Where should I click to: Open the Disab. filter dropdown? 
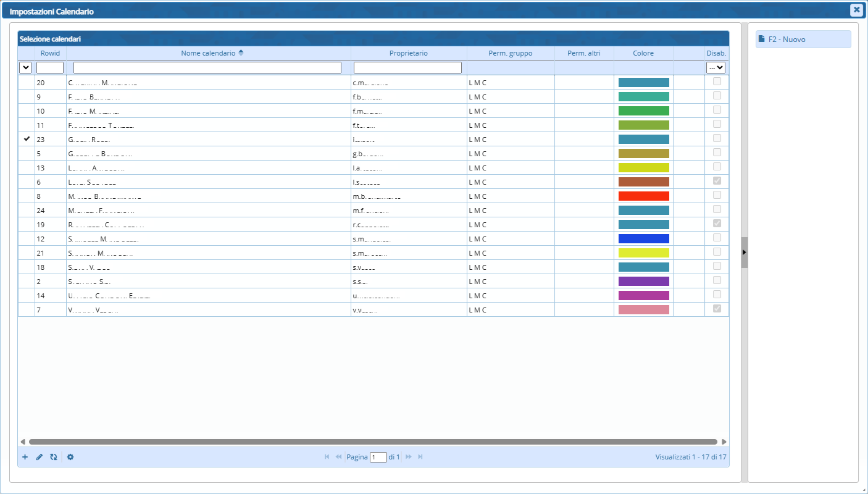[716, 68]
